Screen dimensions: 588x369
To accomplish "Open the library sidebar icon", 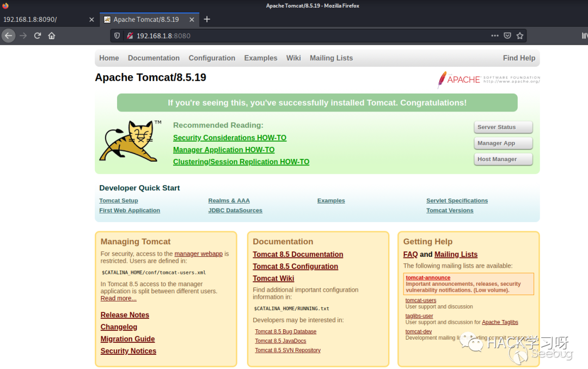I will click(584, 35).
